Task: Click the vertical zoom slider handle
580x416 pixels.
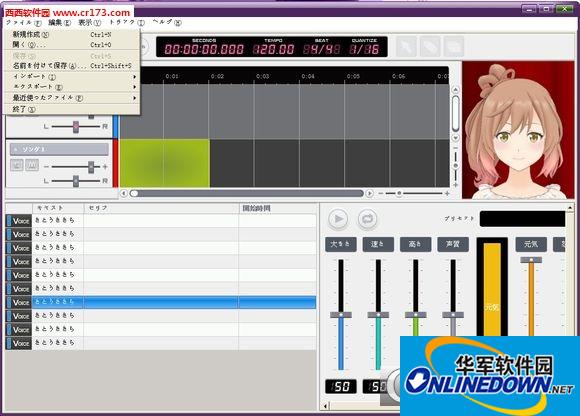Action: point(456,166)
